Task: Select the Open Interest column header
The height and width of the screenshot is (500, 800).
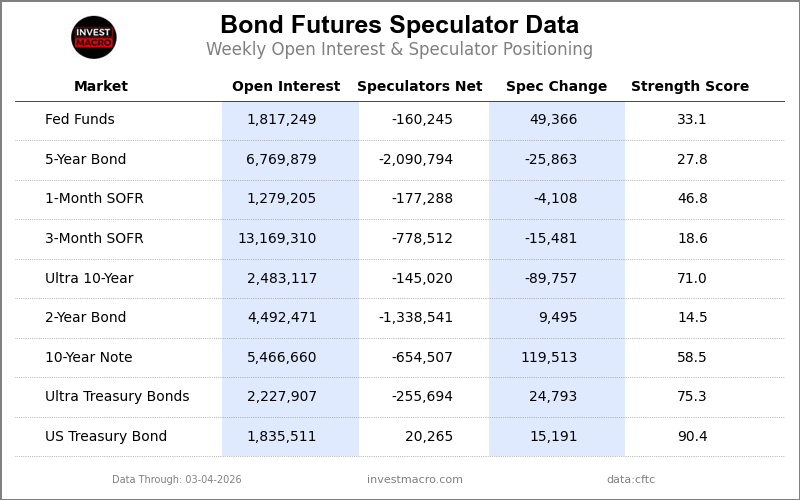Action: [x=286, y=87]
